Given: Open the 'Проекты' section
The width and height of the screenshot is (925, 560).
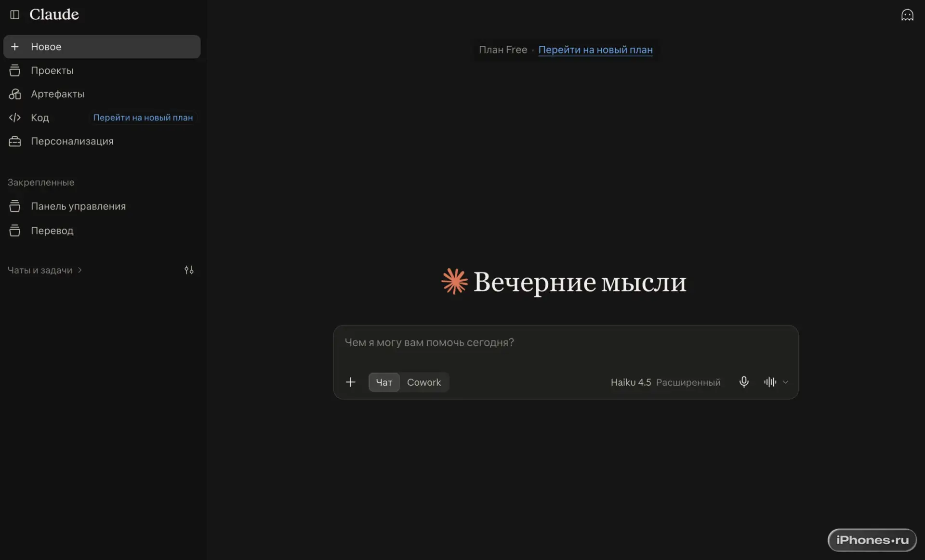Looking at the screenshot, I should pos(102,70).
